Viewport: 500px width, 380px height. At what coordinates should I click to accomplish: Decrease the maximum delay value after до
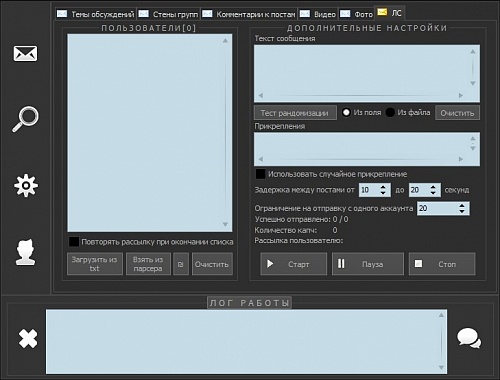pos(433,193)
